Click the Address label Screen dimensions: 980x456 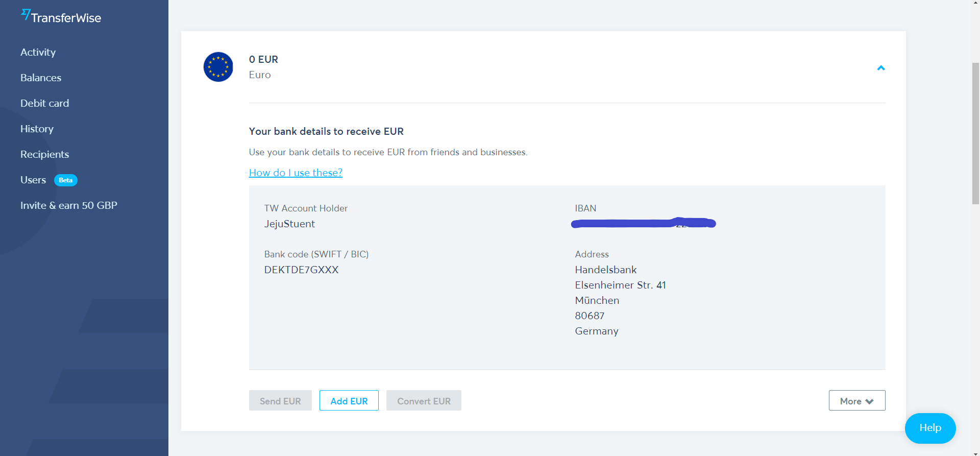coord(592,254)
